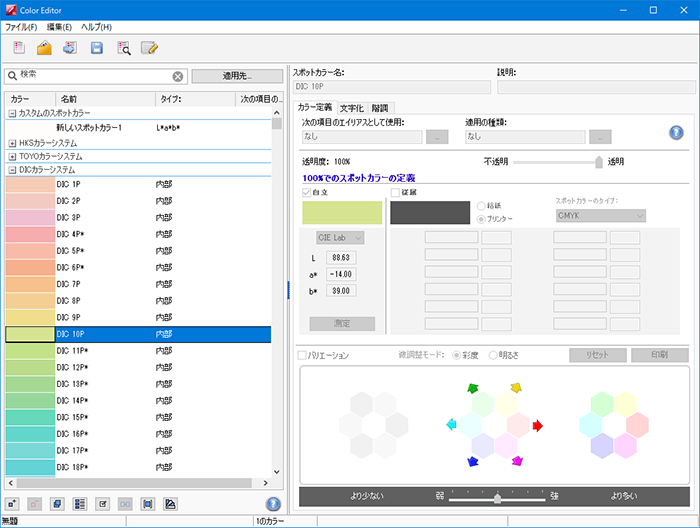Click the color list scroll down arrow
The image size is (700, 528).
tap(277, 472)
